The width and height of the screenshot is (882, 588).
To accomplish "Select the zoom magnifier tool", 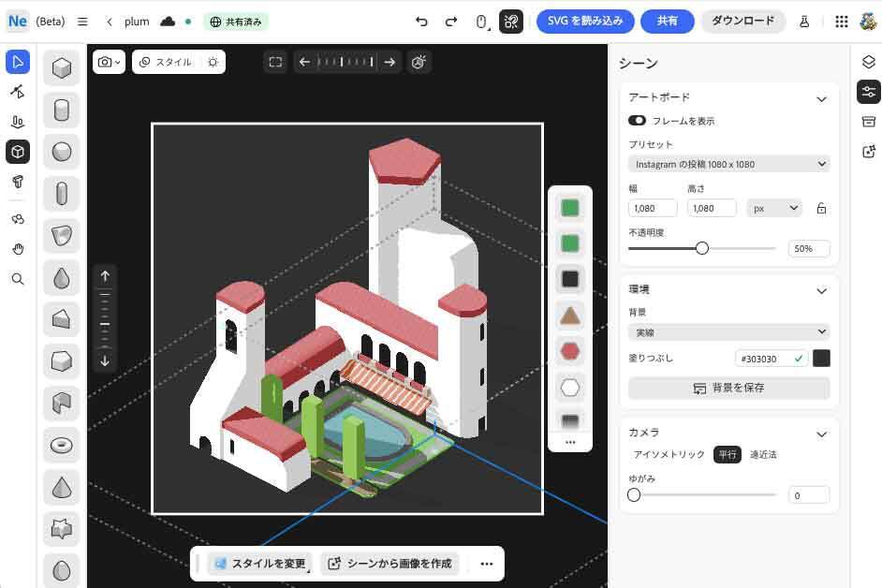I will (18, 279).
